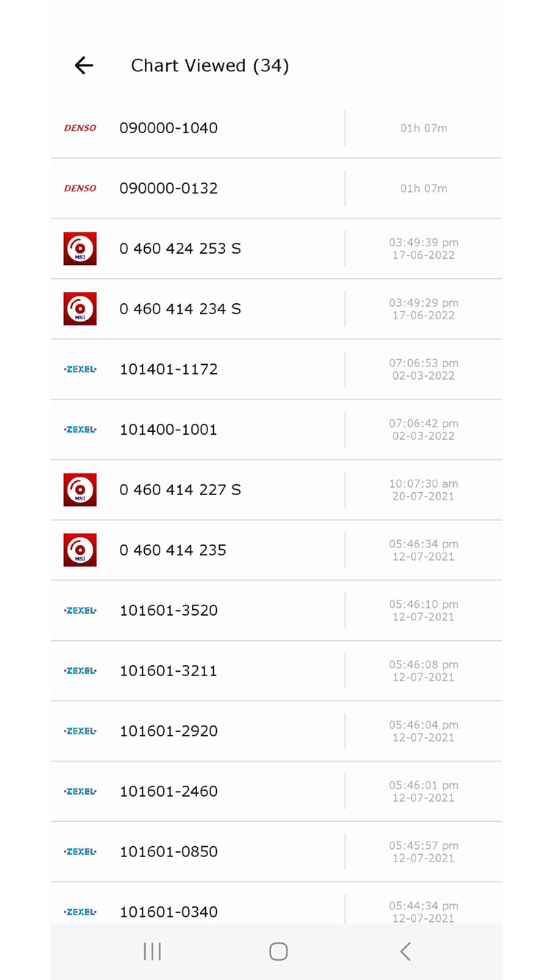Image resolution: width=553 pixels, height=980 pixels.
Task: Select chart entry 101601-0850
Action: (168, 852)
